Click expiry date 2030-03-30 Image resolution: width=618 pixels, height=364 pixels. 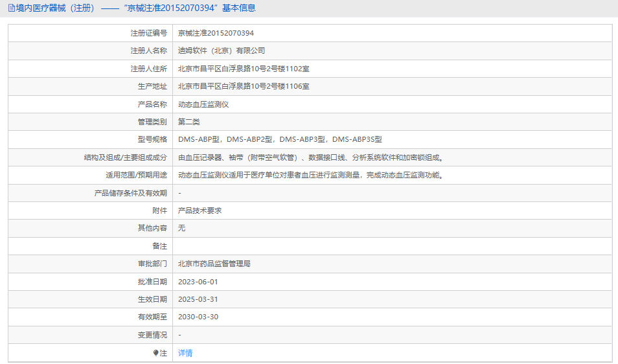[x=198, y=317]
